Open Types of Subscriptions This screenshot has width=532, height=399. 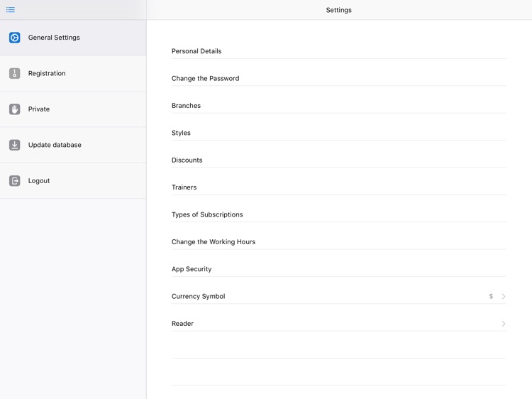coord(338,214)
